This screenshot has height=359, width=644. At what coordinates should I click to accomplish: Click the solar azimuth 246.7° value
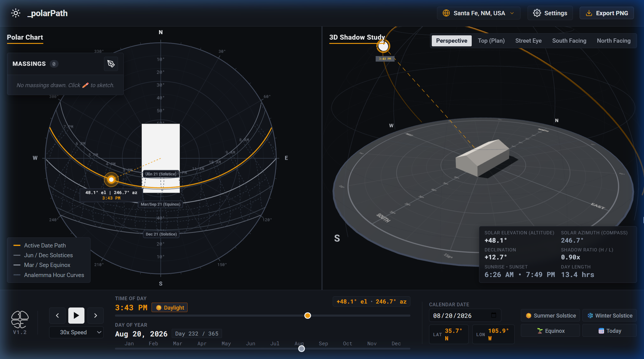click(572, 240)
